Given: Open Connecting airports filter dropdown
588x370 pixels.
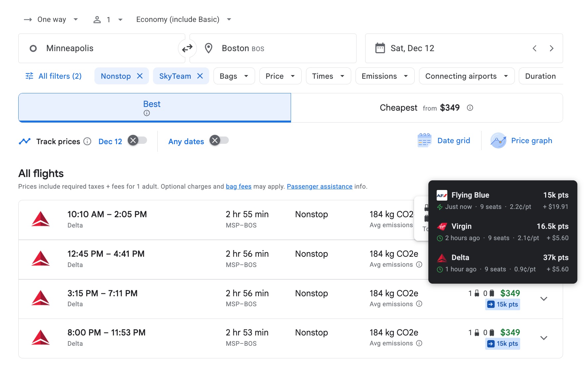Looking at the screenshot, I should 467,76.
